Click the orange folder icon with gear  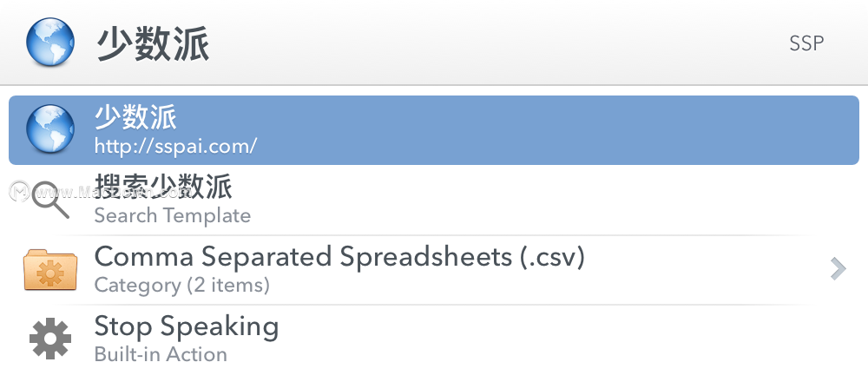[49, 270]
